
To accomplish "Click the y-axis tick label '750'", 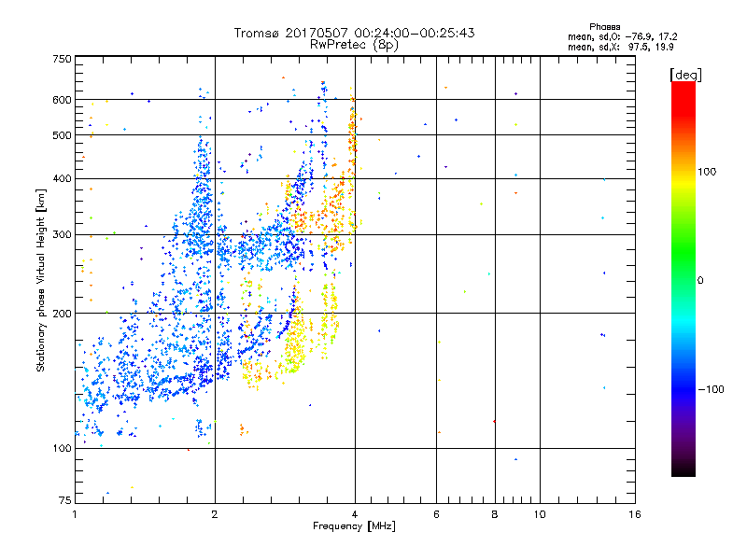I will click(62, 59).
